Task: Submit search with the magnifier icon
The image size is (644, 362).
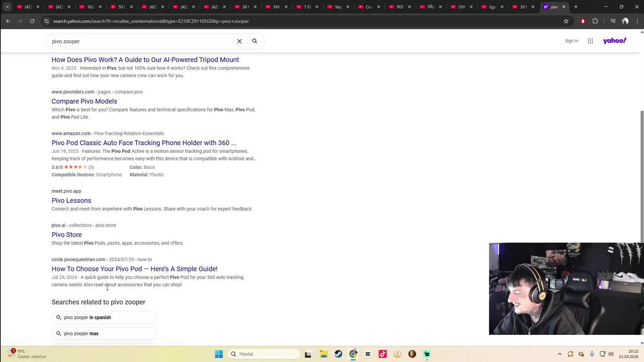Action: coord(255,41)
